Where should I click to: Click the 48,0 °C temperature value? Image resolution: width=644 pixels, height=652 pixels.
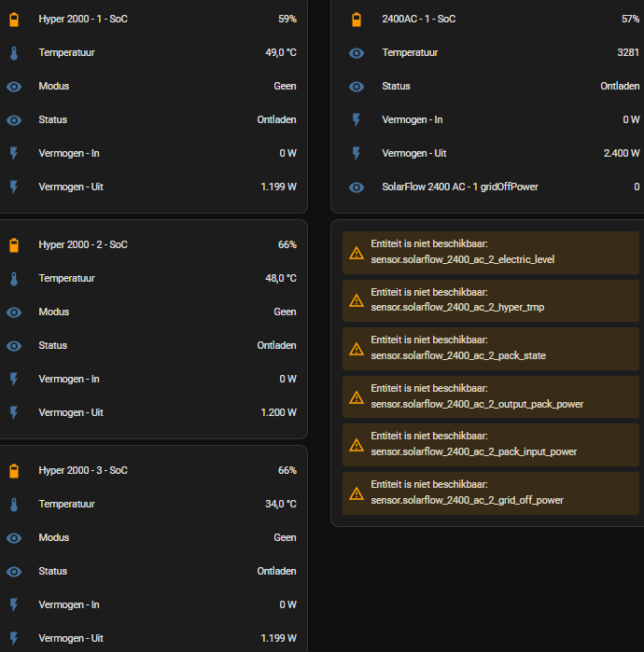[281, 279]
